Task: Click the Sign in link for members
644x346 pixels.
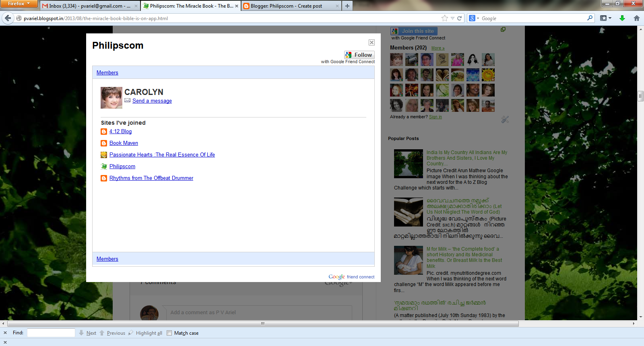Action: tap(436, 117)
